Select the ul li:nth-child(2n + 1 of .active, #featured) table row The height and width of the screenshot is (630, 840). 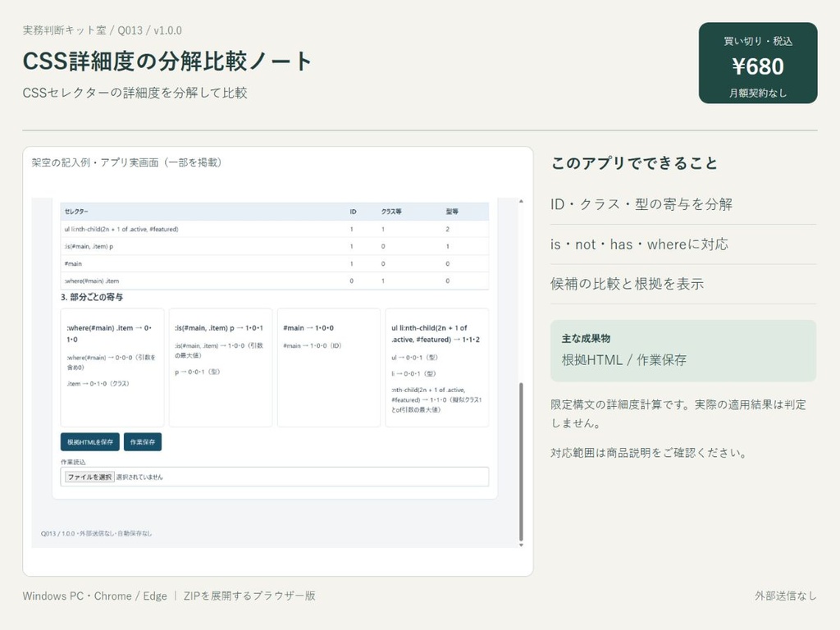click(x=275, y=230)
